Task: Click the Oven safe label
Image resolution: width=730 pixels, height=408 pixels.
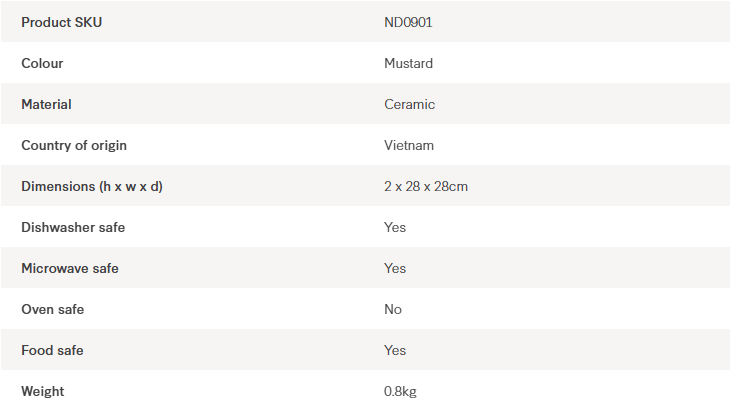Action: (x=52, y=309)
